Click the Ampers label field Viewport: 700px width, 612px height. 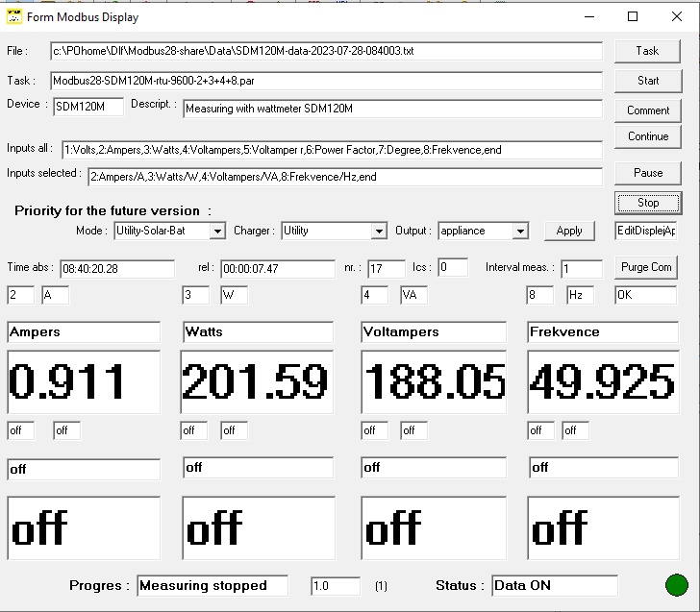pyautogui.click(x=84, y=332)
